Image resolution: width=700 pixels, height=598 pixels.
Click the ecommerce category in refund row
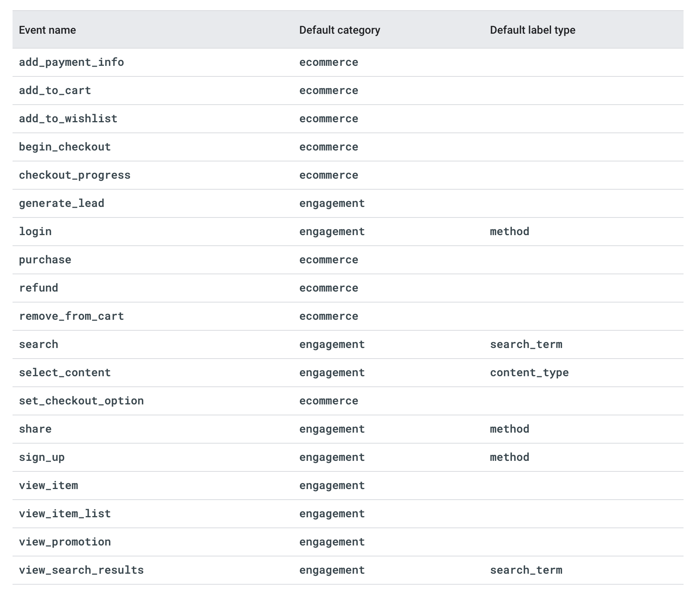328,288
